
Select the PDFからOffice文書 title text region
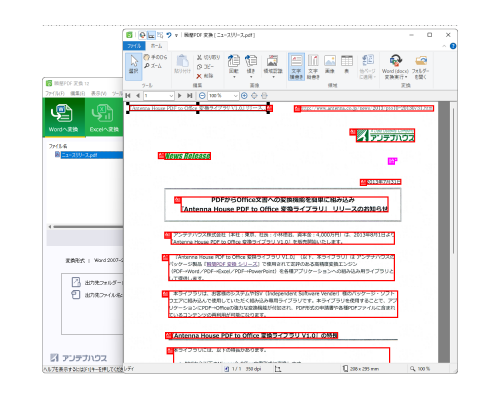click(x=284, y=204)
